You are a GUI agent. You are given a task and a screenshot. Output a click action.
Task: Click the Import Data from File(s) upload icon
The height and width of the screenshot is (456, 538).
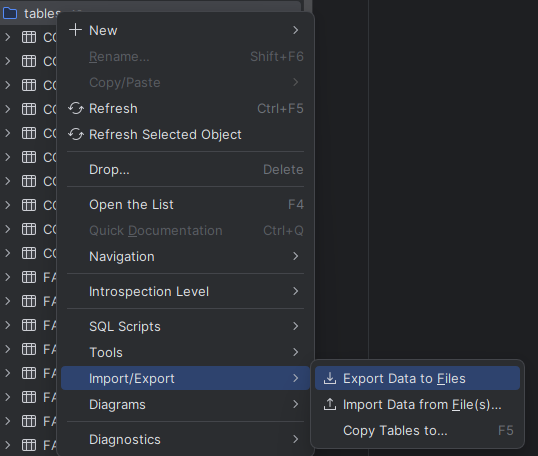(330, 405)
